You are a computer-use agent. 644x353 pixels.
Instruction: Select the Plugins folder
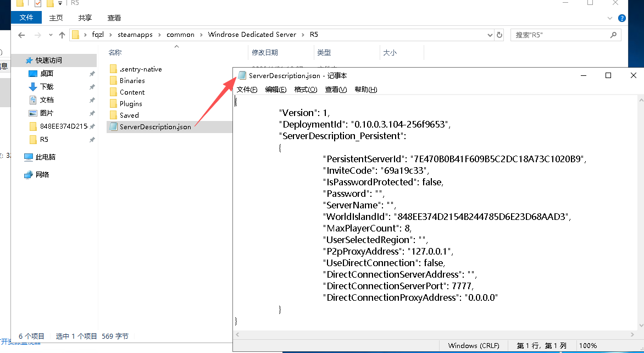(x=131, y=104)
